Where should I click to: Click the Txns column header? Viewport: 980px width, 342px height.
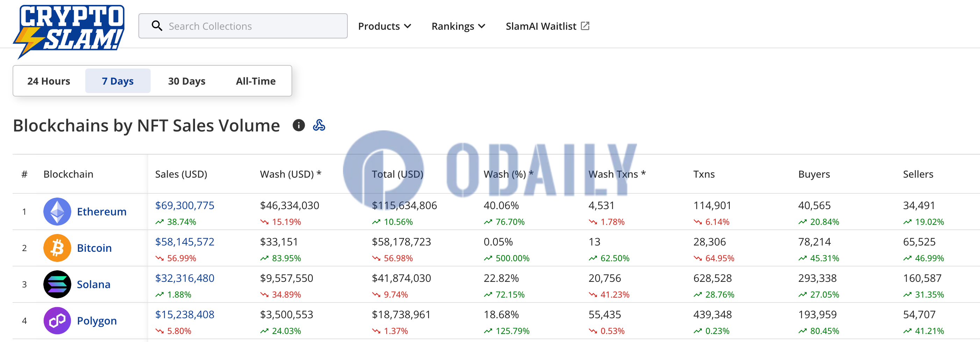click(704, 174)
